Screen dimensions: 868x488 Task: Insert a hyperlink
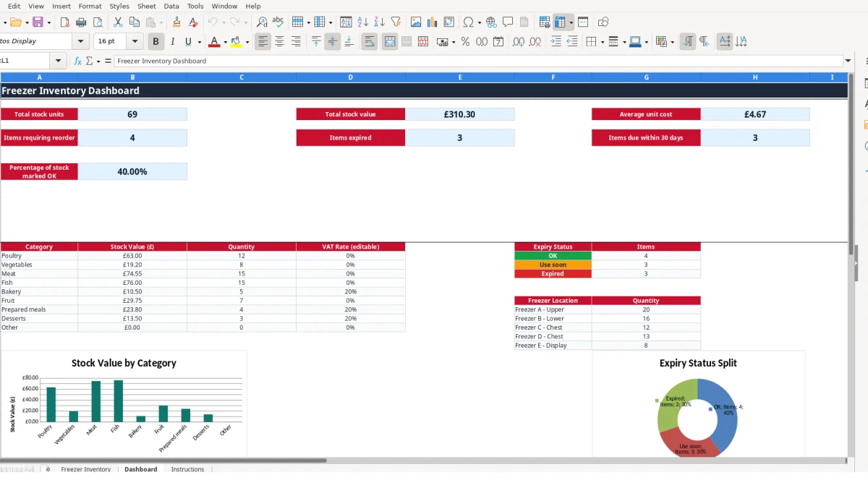[x=492, y=22]
